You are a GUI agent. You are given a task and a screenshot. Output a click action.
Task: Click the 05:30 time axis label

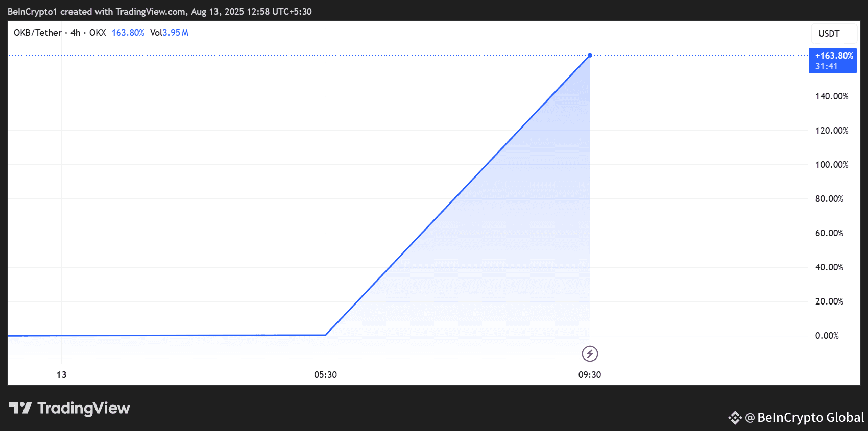tap(326, 375)
